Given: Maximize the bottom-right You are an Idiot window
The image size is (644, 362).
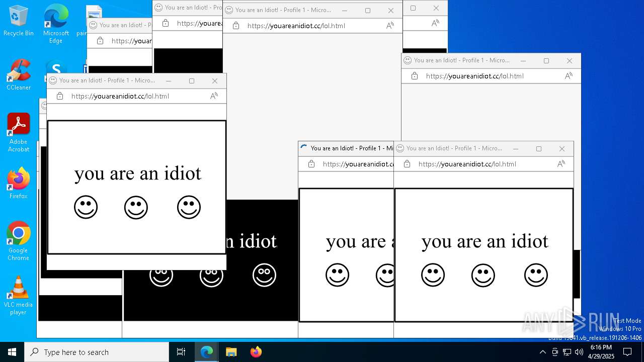Looking at the screenshot, I should click(x=539, y=149).
